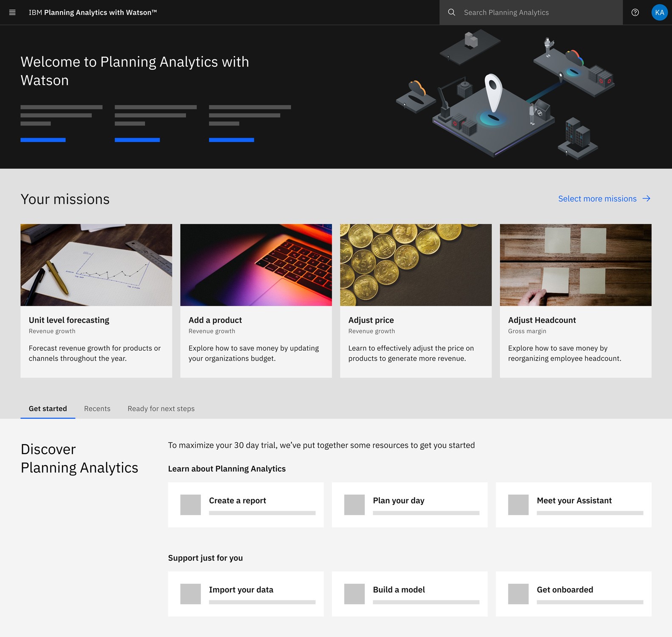
Task: Click the Create a report placeholder icon
Action: point(191,505)
